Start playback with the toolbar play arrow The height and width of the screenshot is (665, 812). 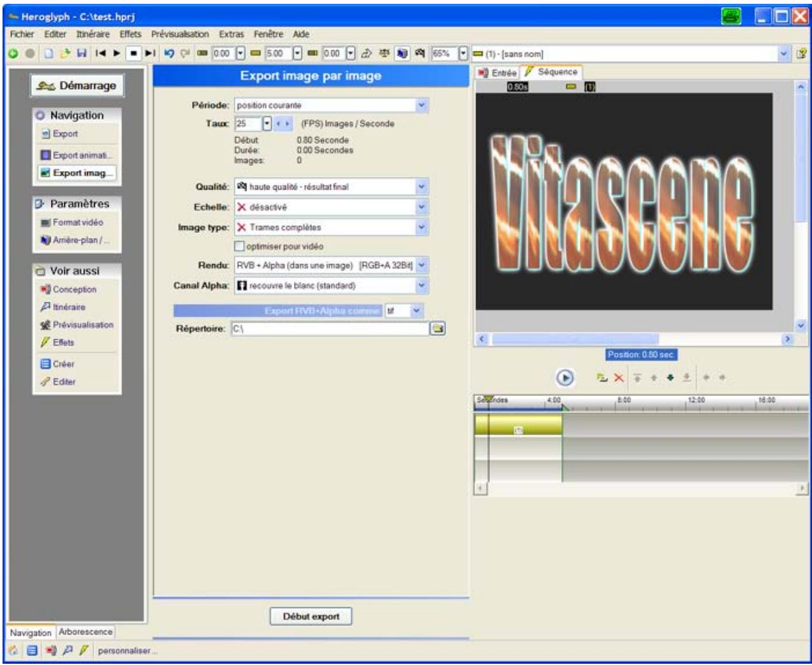click(x=116, y=54)
